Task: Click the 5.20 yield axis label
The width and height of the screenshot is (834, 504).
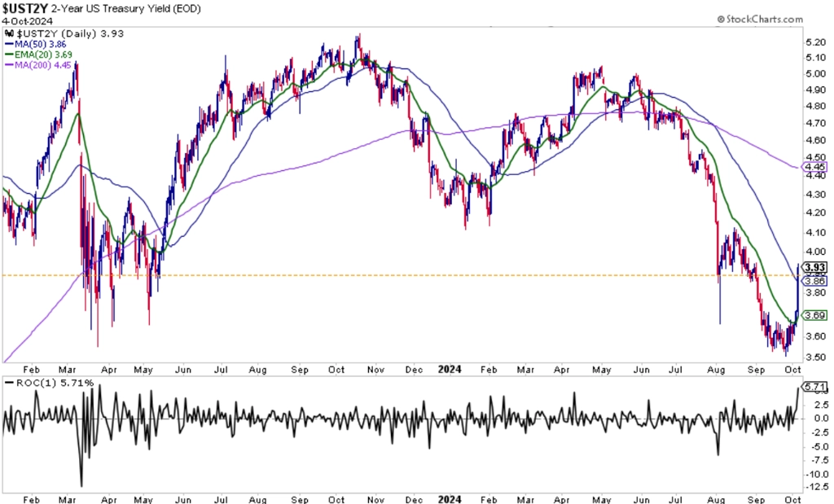Action: point(815,42)
